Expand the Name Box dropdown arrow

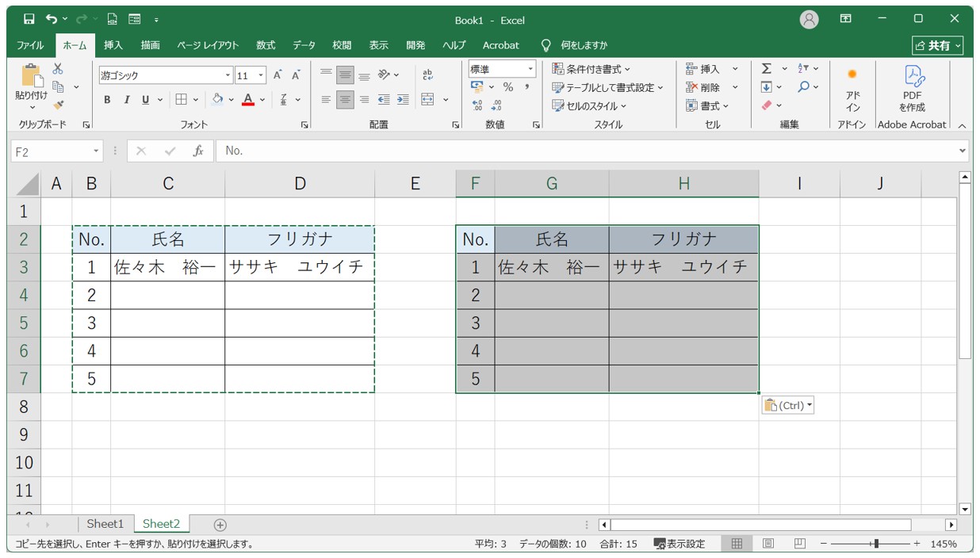point(97,151)
